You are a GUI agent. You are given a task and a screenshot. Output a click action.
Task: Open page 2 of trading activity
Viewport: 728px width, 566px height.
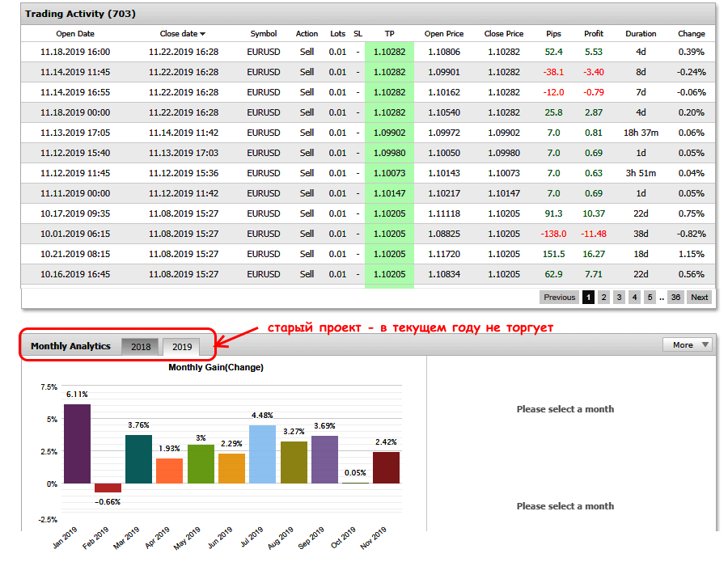[x=603, y=298]
